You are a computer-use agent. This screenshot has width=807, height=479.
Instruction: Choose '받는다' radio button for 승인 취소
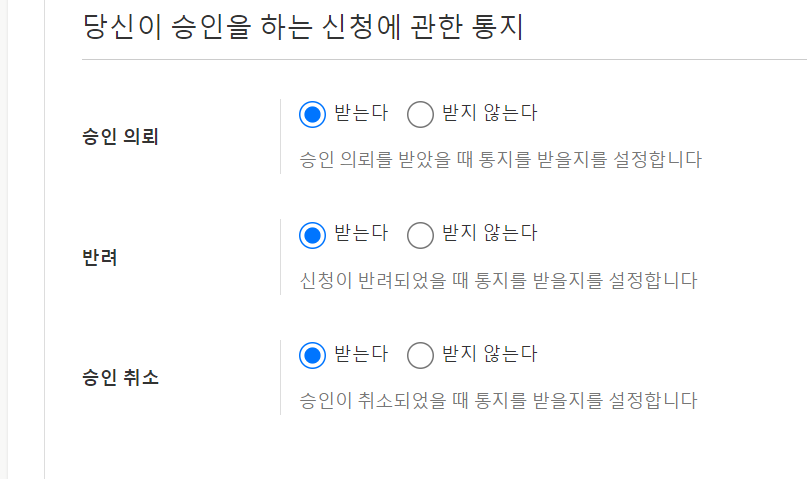[313, 355]
